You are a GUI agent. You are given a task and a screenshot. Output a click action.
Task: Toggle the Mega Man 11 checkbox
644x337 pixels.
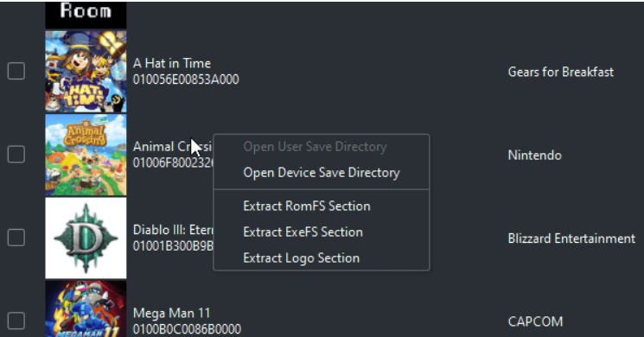(x=16, y=321)
